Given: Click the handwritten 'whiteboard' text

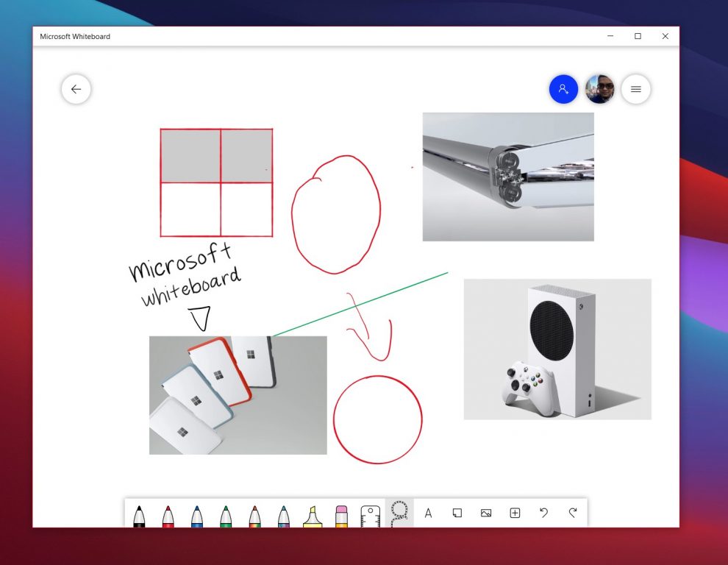Looking at the screenshot, I should click(x=191, y=288).
